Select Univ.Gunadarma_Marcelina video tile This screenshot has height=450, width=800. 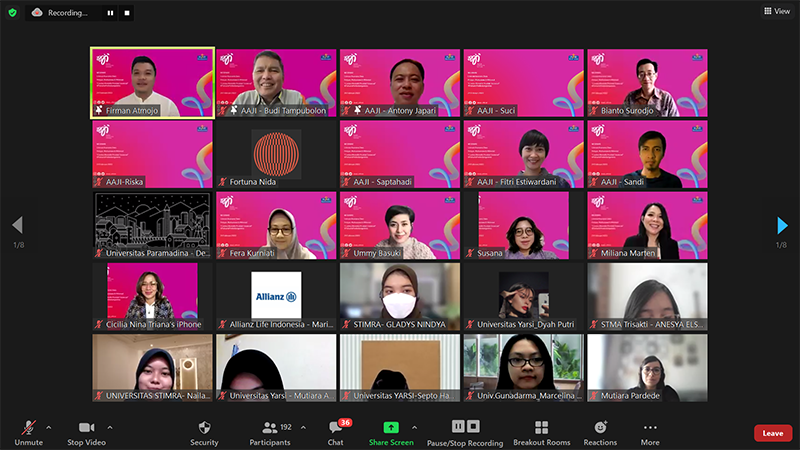pos(523,368)
